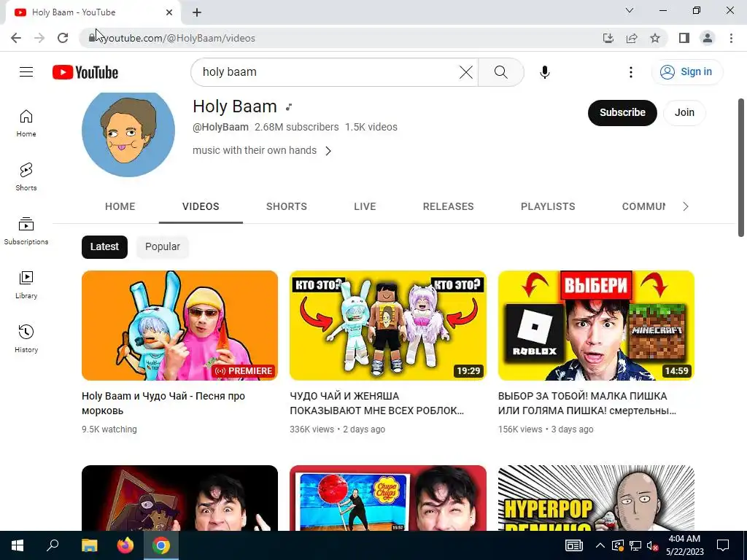Click the 14:59 Roblox vs Minecraft thumbnail
Viewport: 747px width, 560px height.
click(x=596, y=325)
